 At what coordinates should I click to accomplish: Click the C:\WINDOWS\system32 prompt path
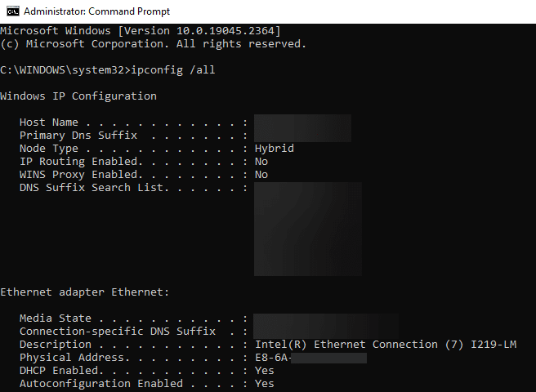(x=62, y=70)
